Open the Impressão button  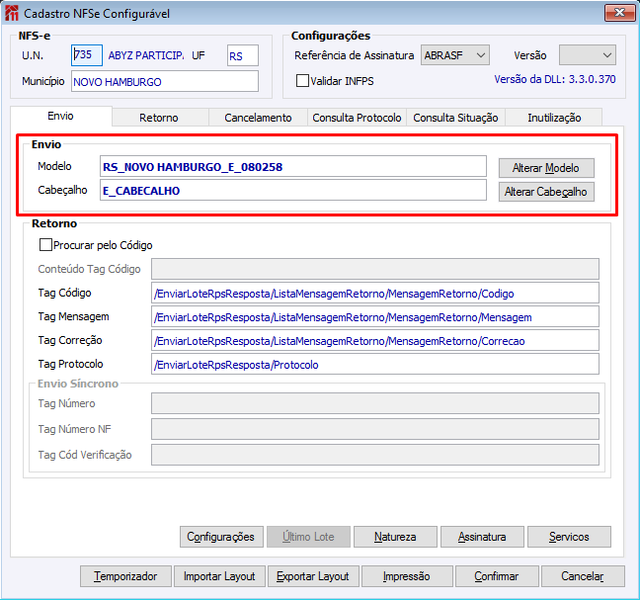click(x=407, y=576)
